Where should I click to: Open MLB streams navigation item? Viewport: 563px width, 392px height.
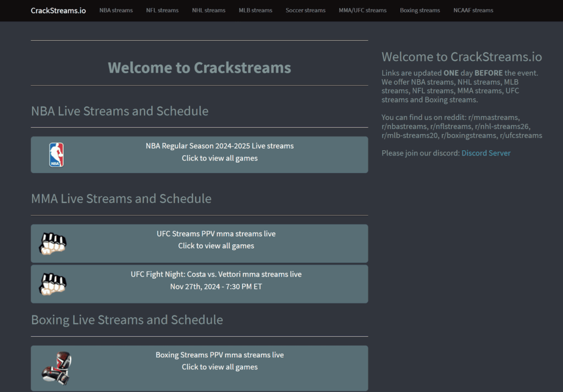click(255, 10)
